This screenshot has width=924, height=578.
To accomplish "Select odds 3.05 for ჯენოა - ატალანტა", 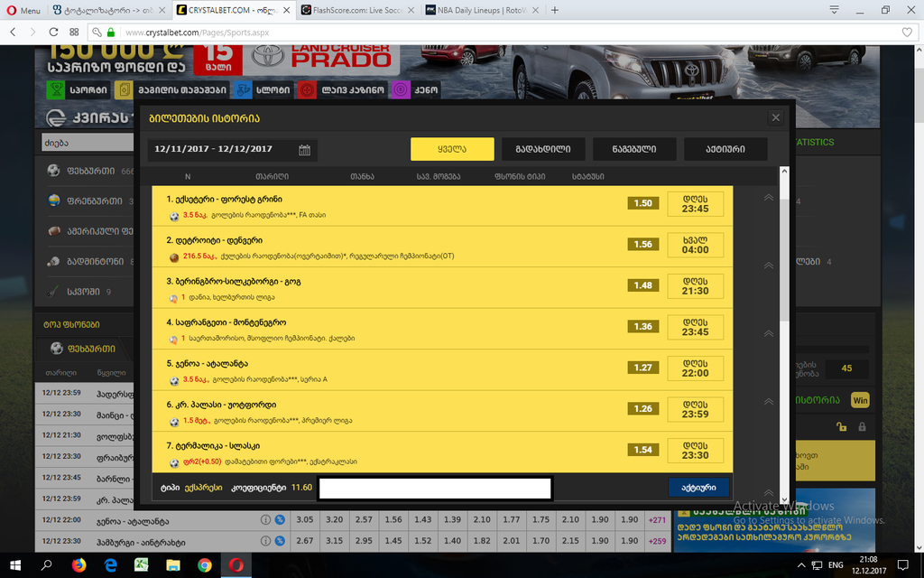I will pos(305,519).
